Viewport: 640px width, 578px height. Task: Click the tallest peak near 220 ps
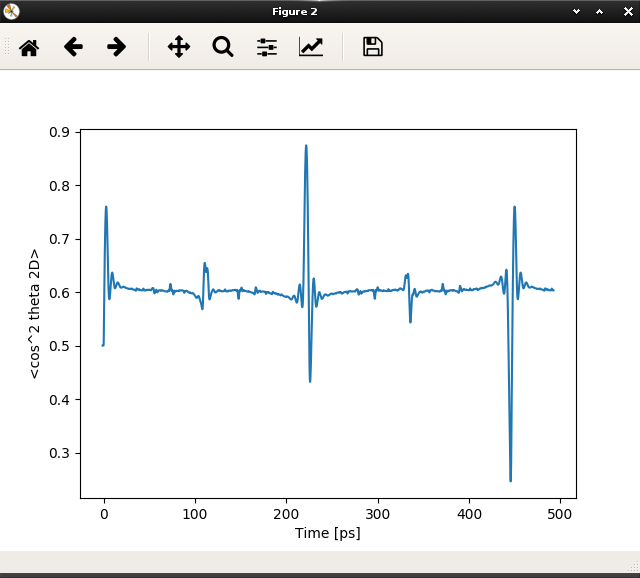coord(306,146)
